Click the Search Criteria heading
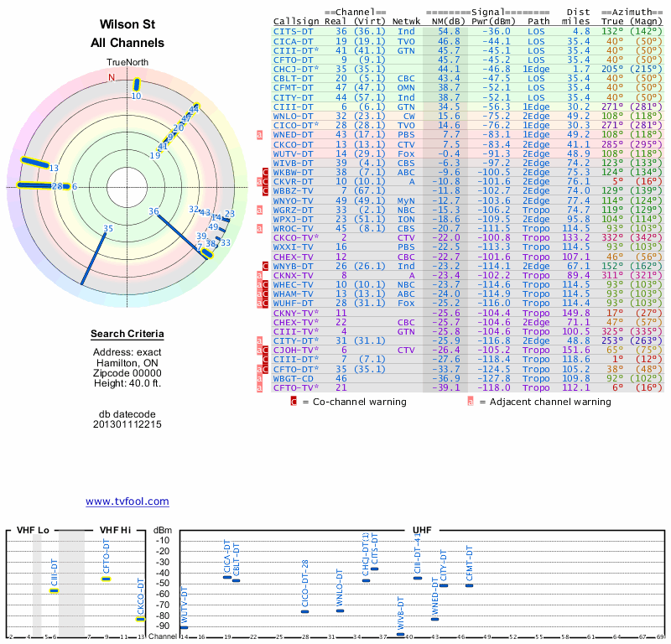 click(127, 335)
